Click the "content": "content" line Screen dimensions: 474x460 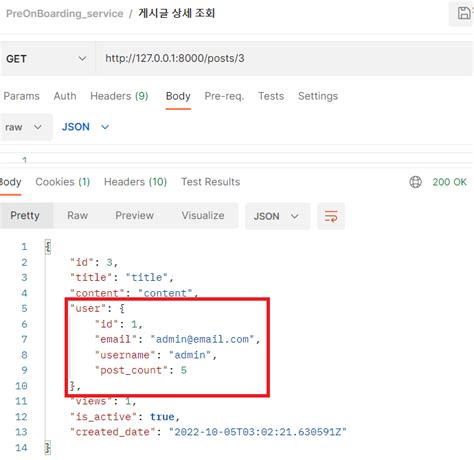click(x=134, y=293)
